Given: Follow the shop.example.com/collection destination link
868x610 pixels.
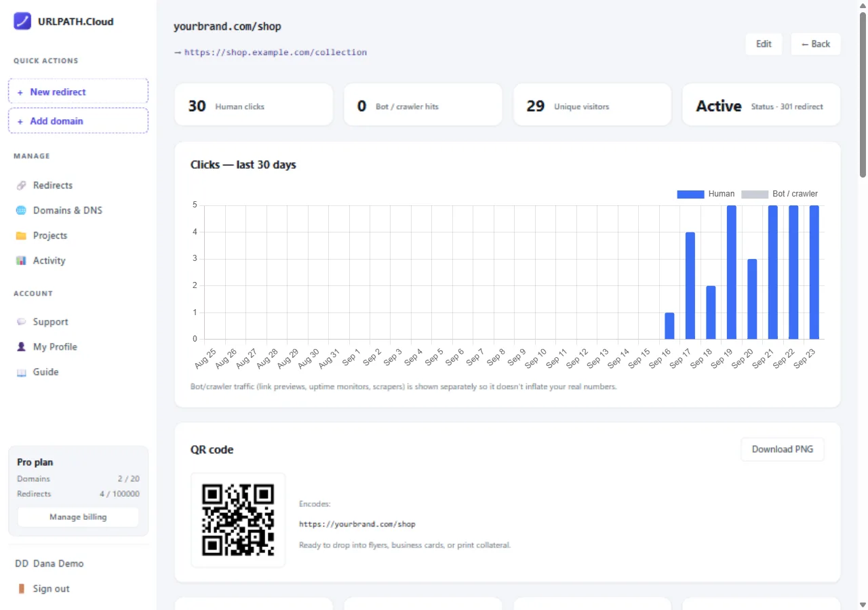Looking at the screenshot, I should (275, 52).
